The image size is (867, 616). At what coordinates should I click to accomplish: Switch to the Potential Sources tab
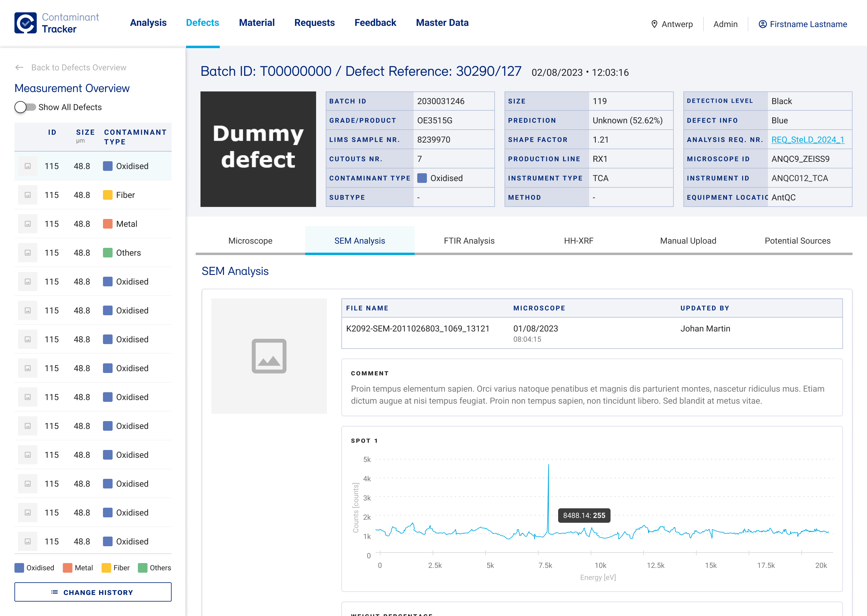797,241
